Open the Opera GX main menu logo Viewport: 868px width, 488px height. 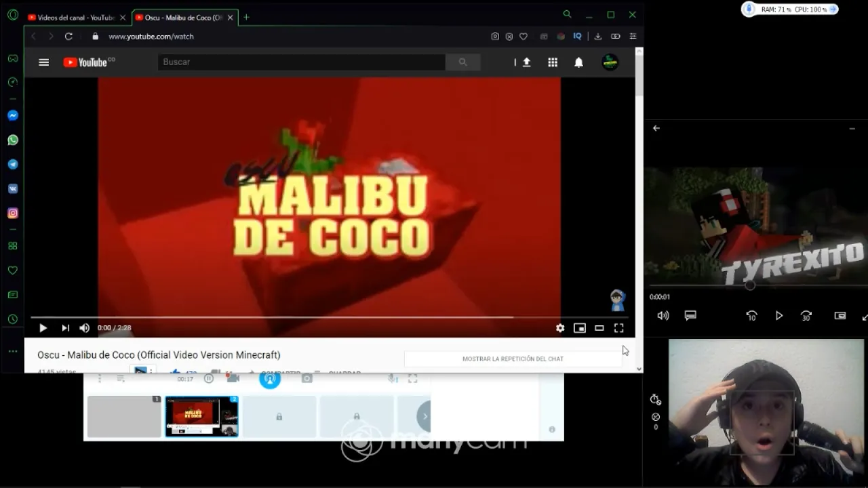click(13, 15)
